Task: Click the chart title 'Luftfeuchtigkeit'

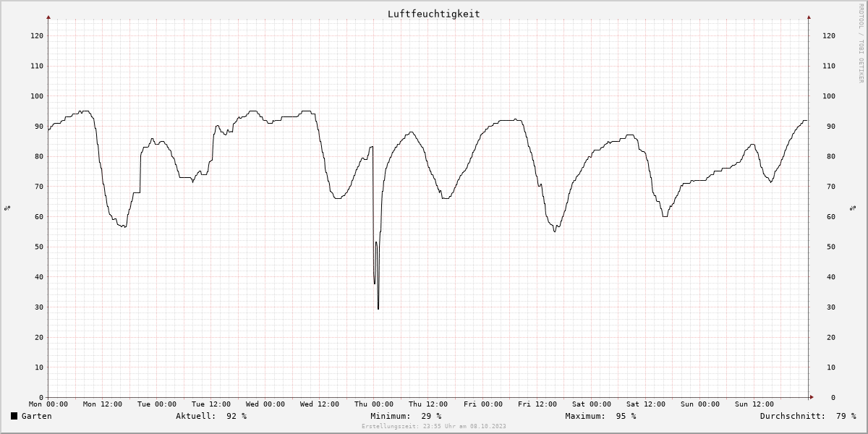Action: [x=433, y=14]
